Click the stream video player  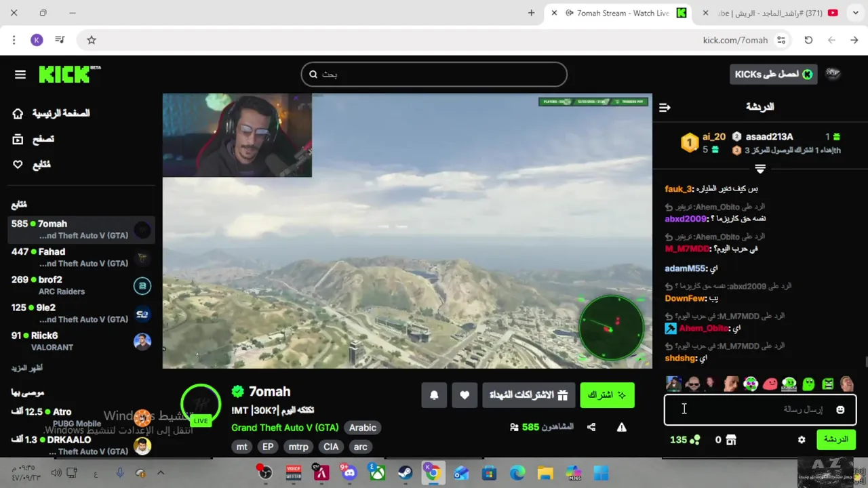(407, 231)
